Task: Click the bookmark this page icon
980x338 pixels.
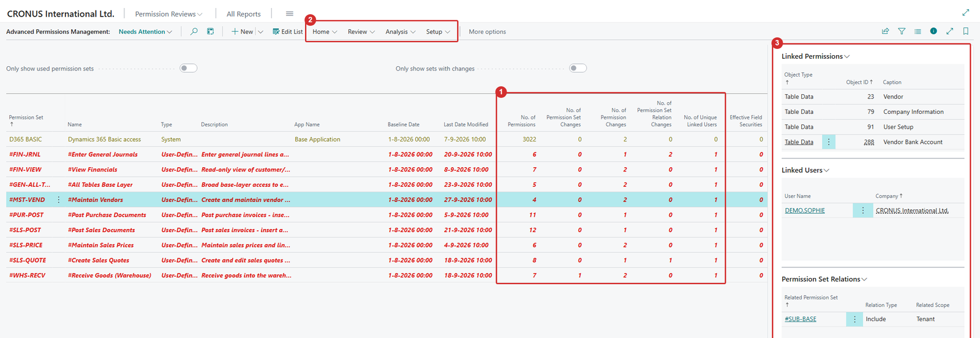Action: 966,31
